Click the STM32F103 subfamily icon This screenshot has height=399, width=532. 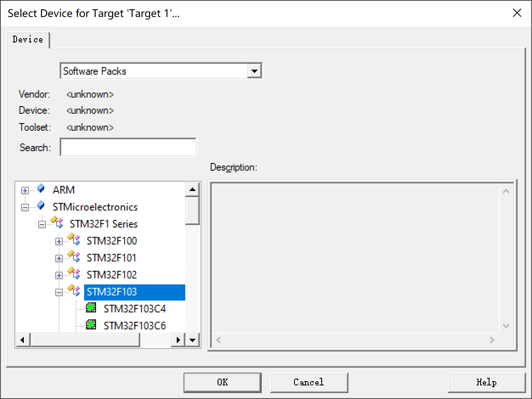[74, 291]
